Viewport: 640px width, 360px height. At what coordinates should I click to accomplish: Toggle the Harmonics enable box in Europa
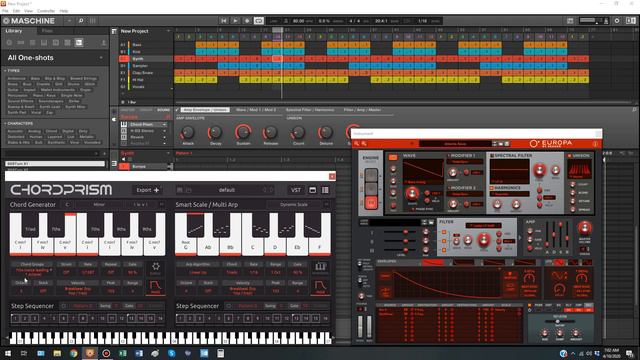point(492,188)
